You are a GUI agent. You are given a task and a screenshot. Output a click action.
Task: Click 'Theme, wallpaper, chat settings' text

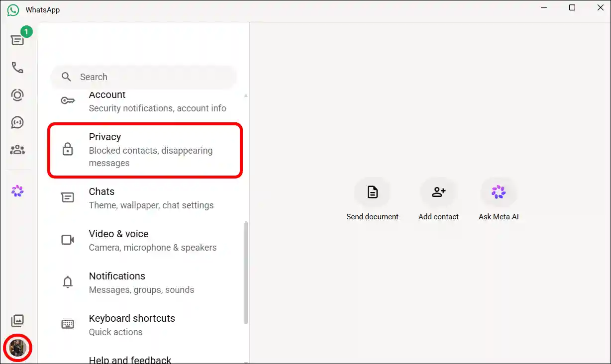pyautogui.click(x=151, y=205)
